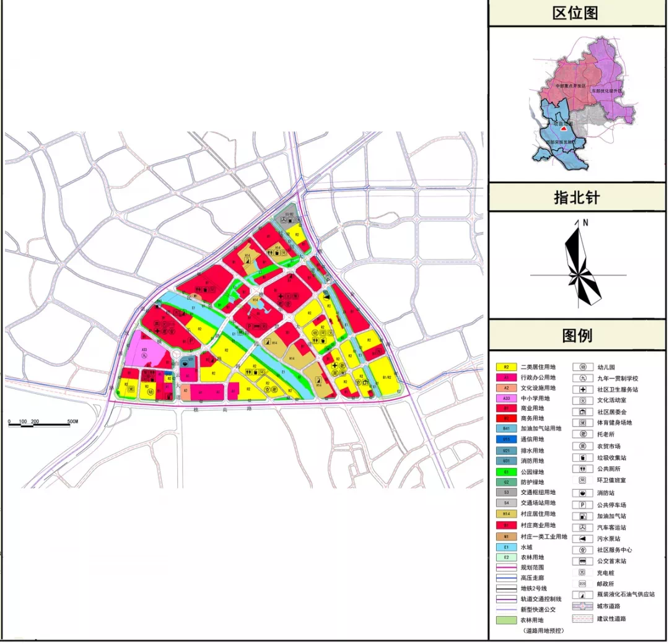Click the B41 加油加气站用地 swatch
Image resolution: width=669 pixels, height=644 pixels.
(507, 429)
